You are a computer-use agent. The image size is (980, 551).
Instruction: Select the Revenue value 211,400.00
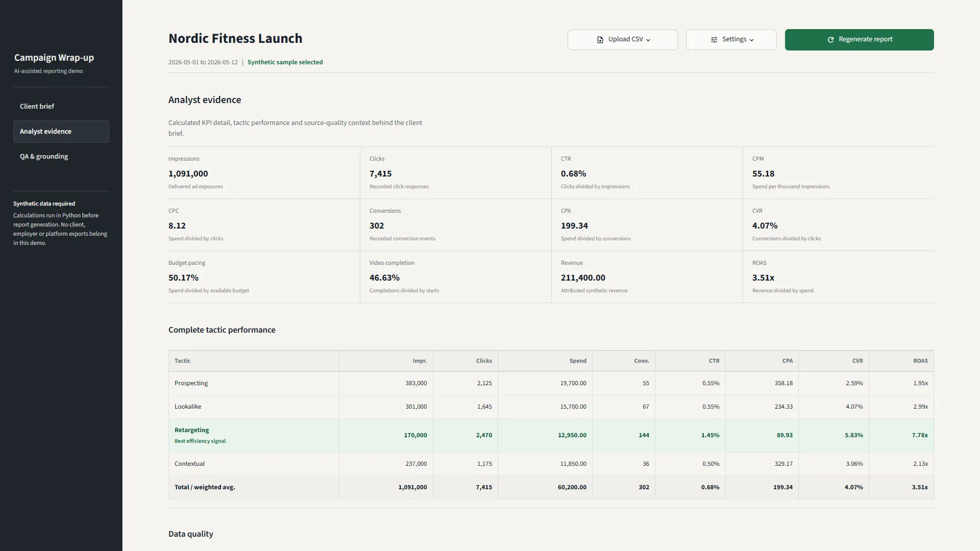tap(583, 278)
